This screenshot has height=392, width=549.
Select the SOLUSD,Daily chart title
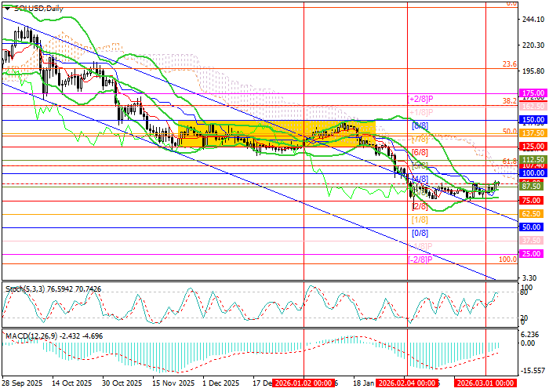click(39, 9)
